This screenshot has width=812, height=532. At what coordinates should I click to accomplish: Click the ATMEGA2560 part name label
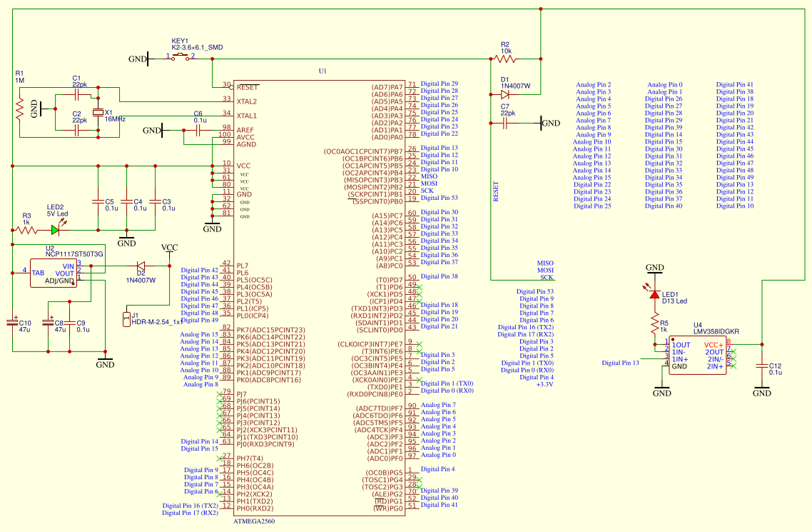(254, 521)
